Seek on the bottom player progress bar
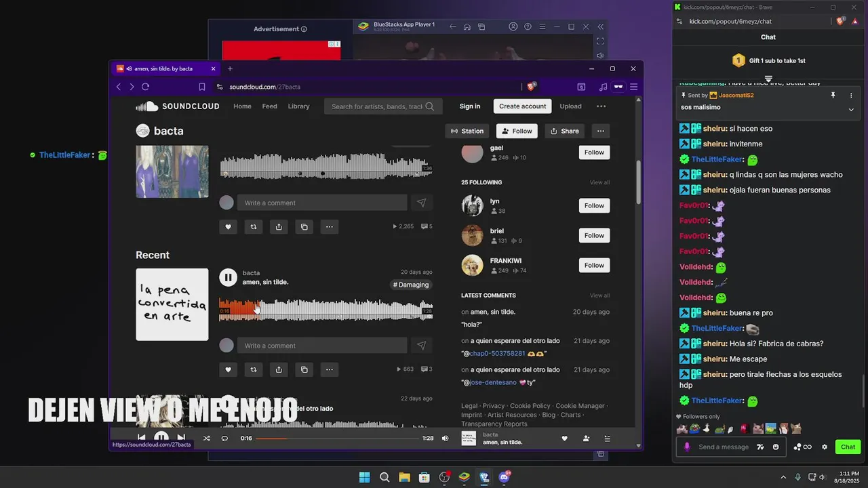This screenshot has width=868, height=488. coord(337,439)
